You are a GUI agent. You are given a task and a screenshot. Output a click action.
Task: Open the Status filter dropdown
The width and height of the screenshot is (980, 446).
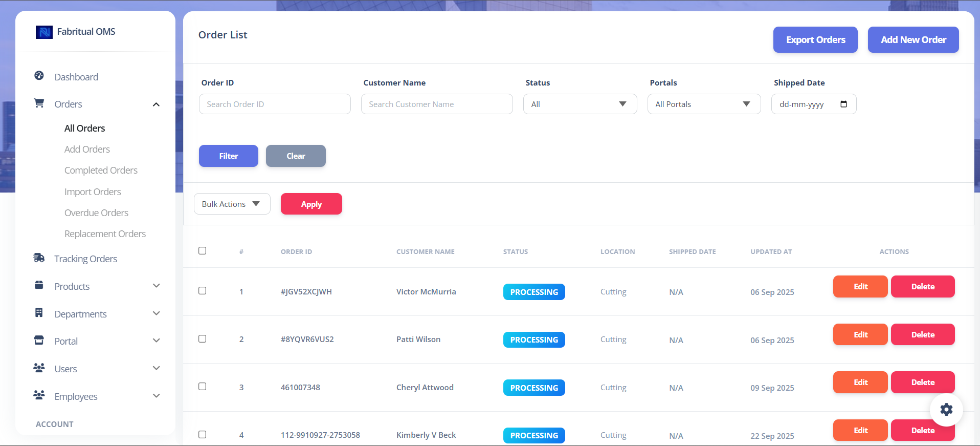point(580,104)
